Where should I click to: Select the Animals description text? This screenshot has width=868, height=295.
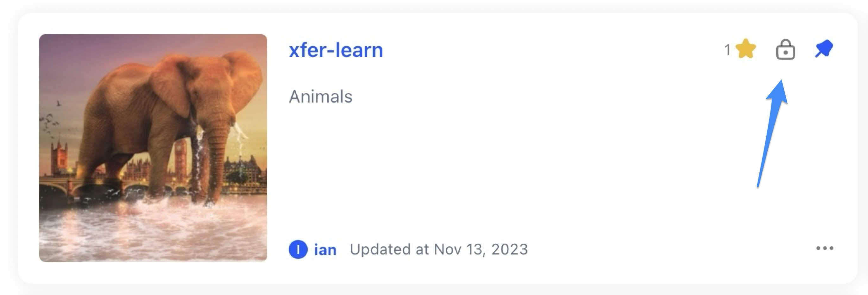click(320, 97)
